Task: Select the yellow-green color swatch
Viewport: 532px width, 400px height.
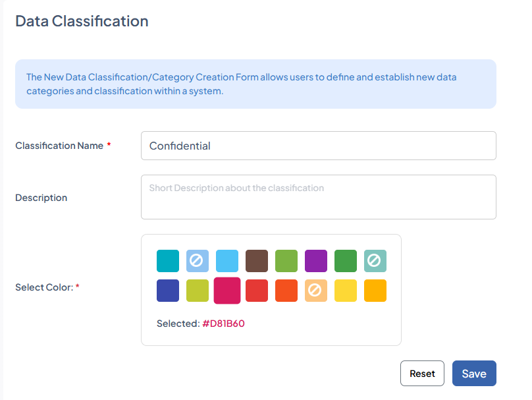Action: pyautogui.click(x=198, y=291)
